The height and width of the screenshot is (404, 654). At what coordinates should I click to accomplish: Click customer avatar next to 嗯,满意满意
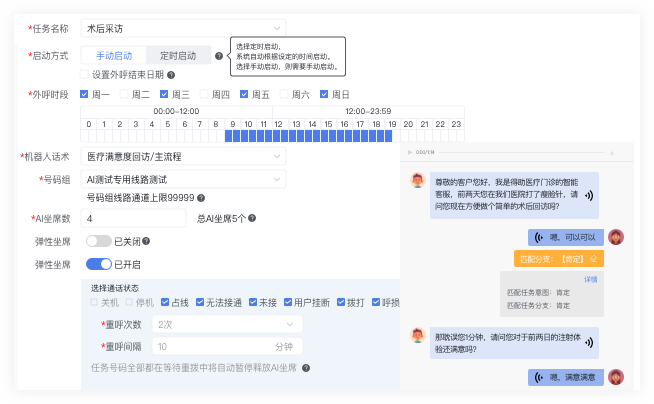pyautogui.click(x=616, y=377)
